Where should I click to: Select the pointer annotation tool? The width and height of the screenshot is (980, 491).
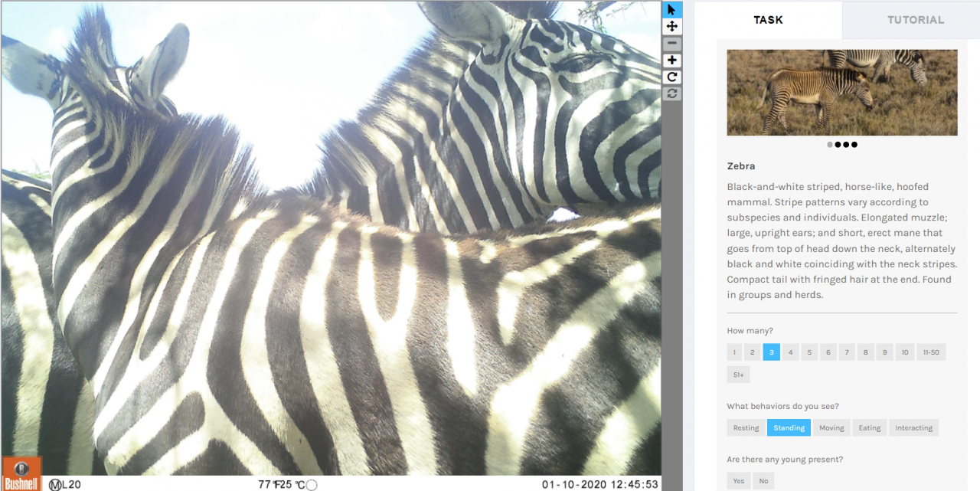point(671,10)
